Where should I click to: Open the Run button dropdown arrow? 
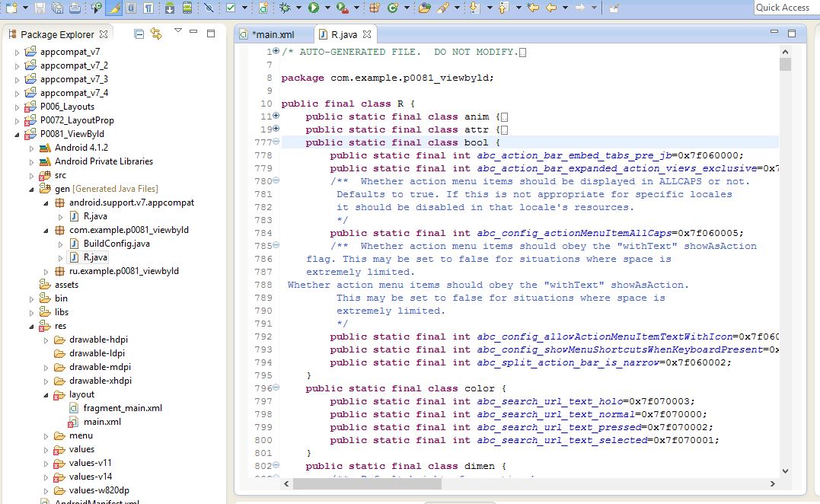tap(328, 8)
